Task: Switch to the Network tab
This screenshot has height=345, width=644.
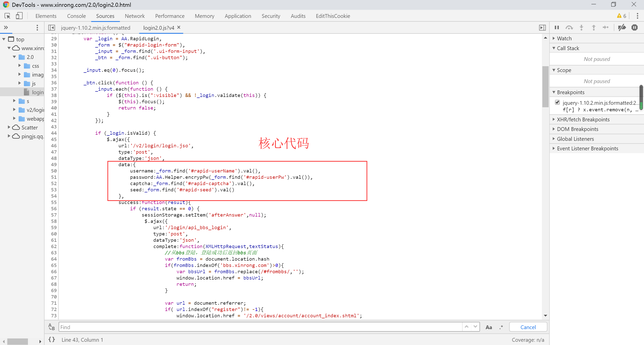Action: (135, 16)
